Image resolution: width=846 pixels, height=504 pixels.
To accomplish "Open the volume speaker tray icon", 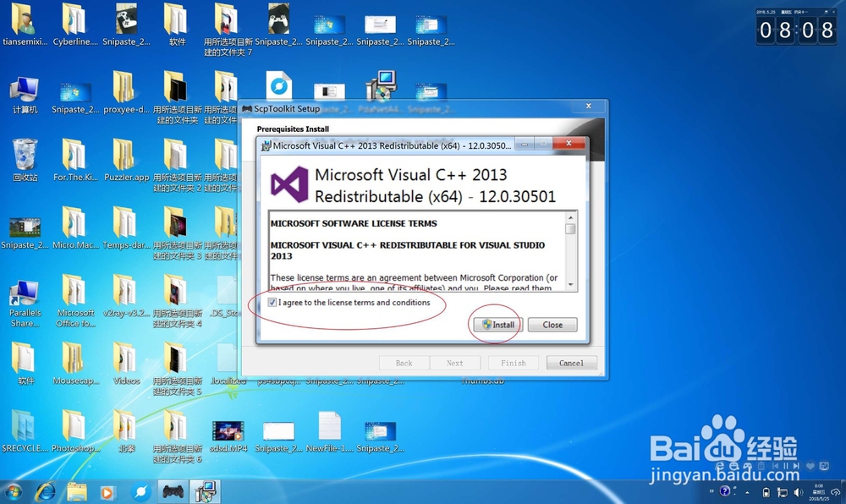I will coord(798,492).
